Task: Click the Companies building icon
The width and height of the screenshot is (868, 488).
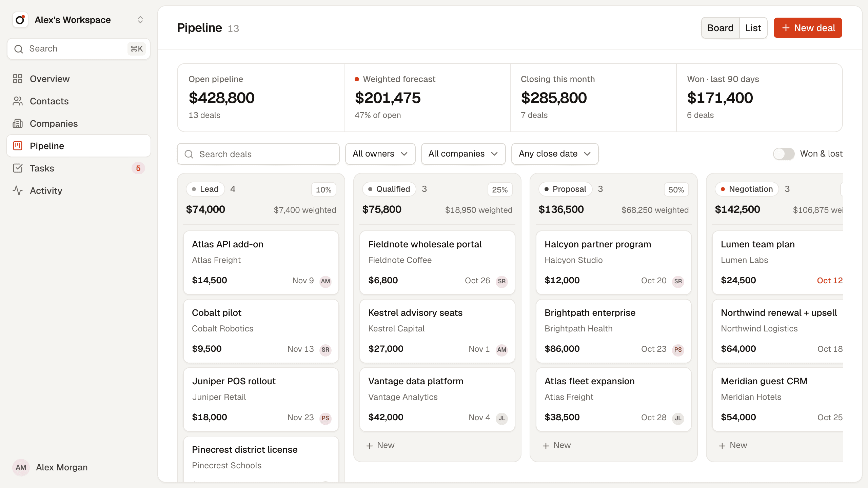Action: pos(18,123)
